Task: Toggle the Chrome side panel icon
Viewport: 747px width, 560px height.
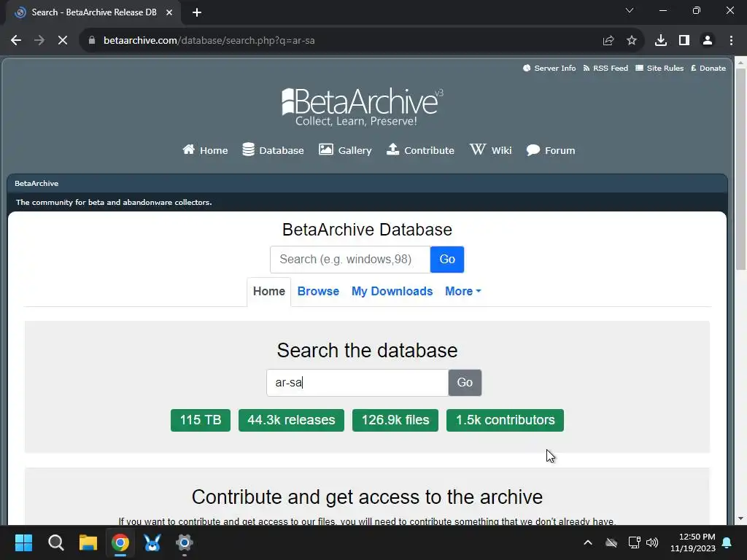Action: [684, 41]
